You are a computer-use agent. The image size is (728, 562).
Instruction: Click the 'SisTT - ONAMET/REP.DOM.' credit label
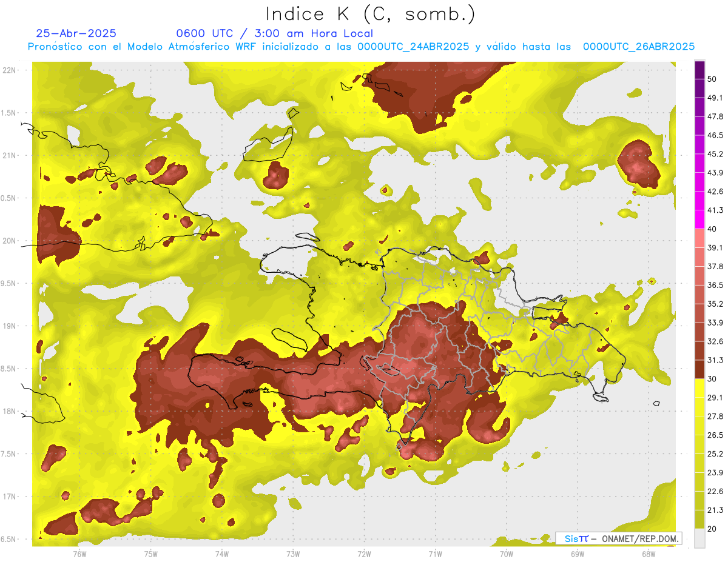coord(619,538)
